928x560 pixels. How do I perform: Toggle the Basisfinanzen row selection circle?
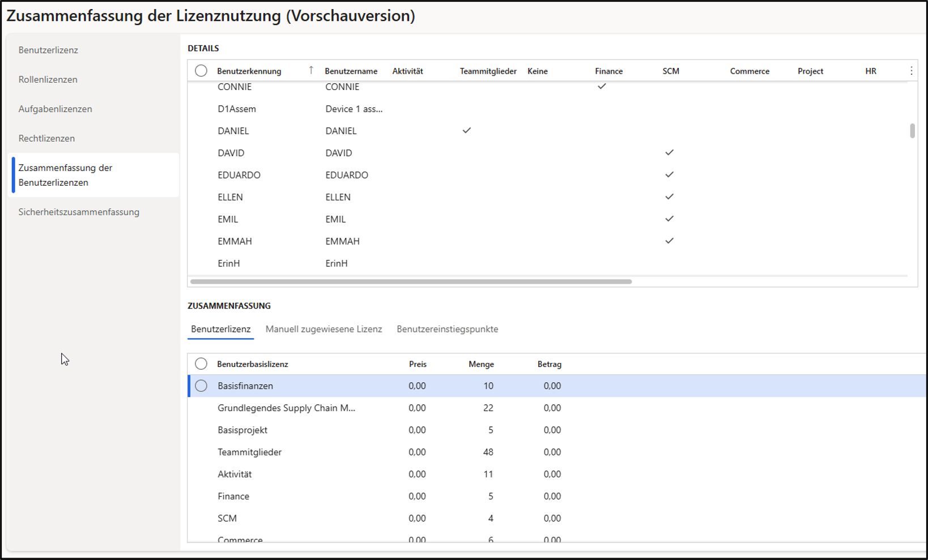[201, 386]
